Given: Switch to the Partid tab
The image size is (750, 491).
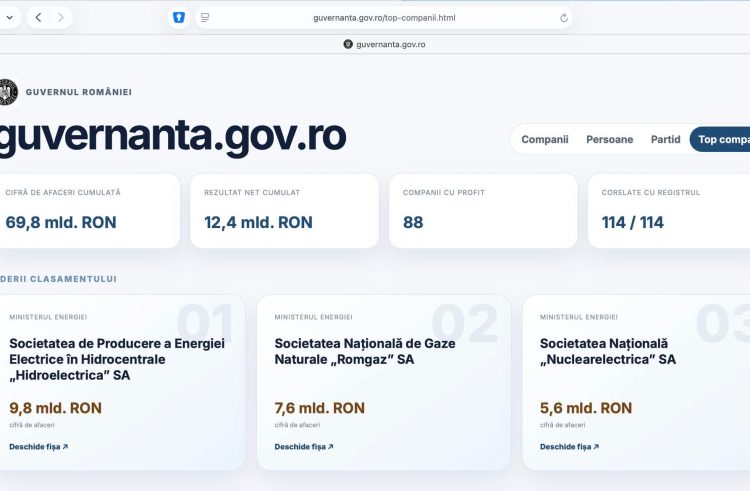Looking at the screenshot, I should point(665,140).
